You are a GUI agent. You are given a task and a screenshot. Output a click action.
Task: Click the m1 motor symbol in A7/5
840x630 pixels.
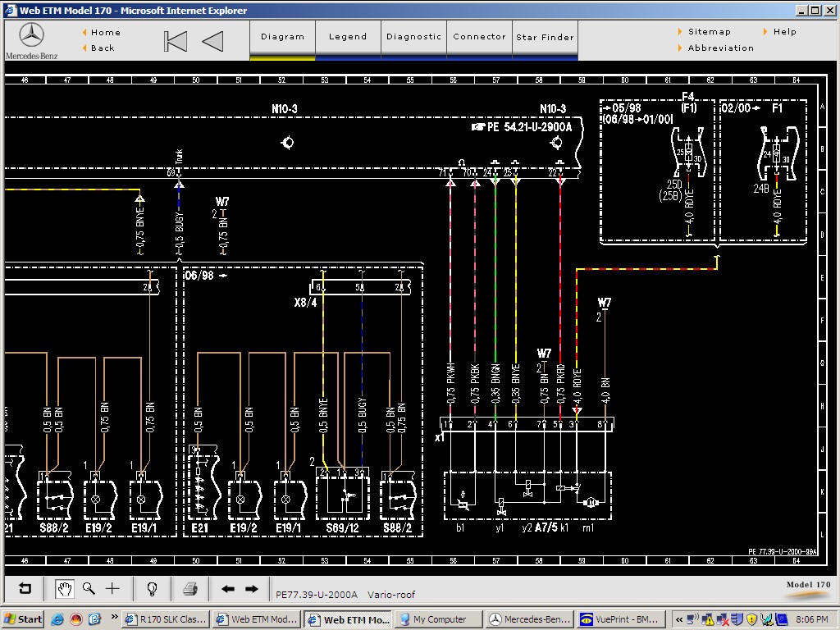[591, 503]
